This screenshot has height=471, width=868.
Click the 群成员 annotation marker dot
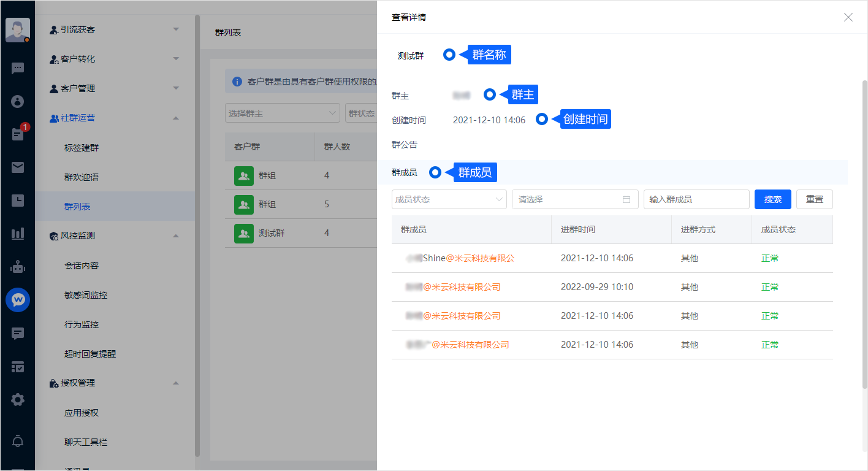(435, 173)
